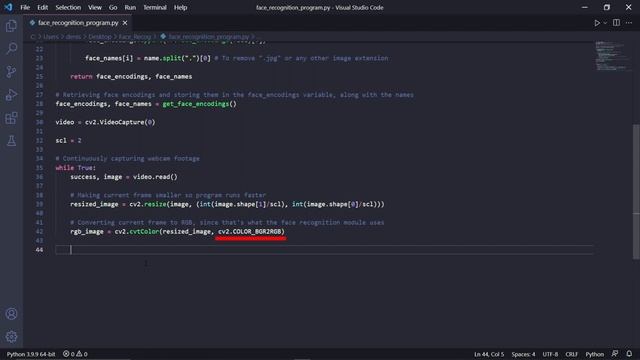Open the Testing flask view

coord(11,141)
